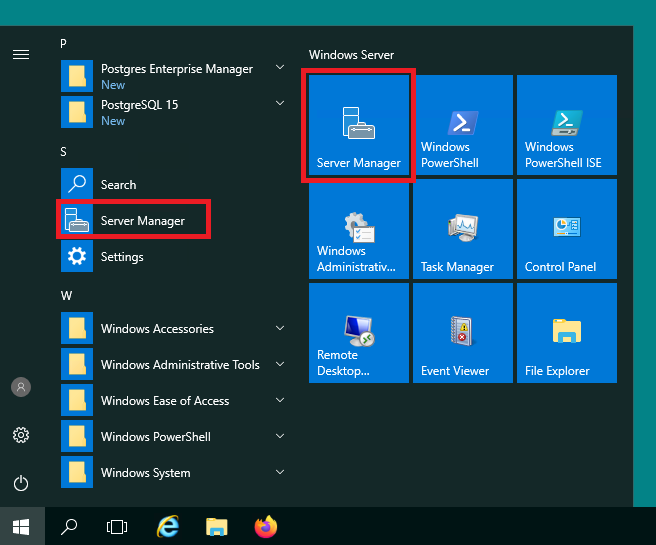The image size is (656, 545).
Task: Open the Server Manager tile
Action: point(359,125)
